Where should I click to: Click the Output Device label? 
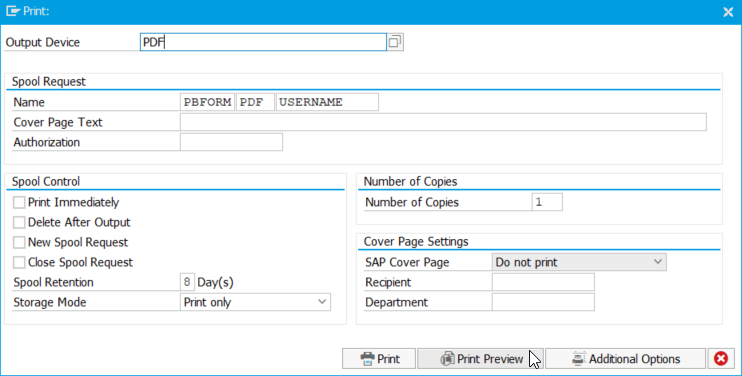[43, 42]
